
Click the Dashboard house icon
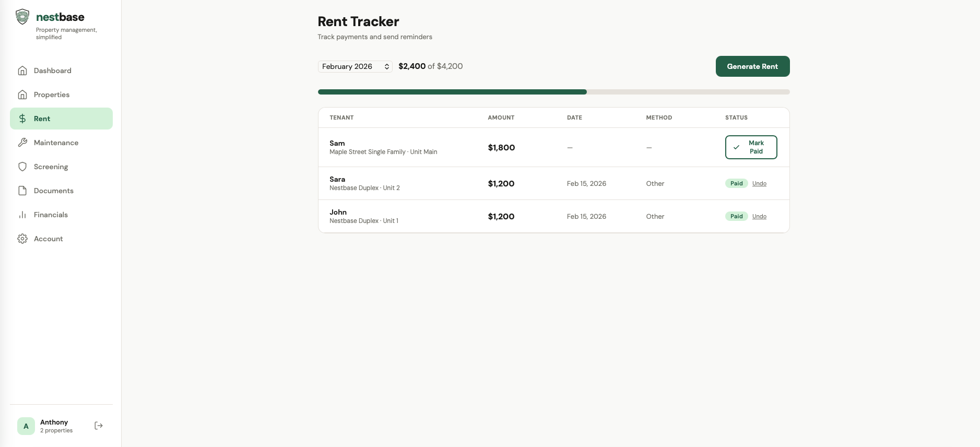(22, 70)
